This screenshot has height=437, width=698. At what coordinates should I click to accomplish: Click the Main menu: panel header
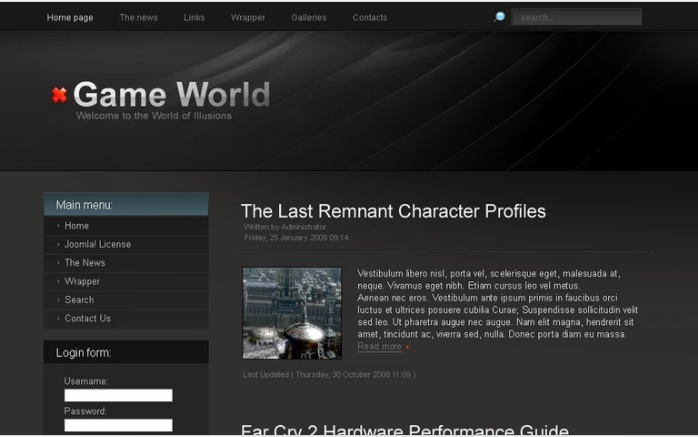pyautogui.click(x=126, y=205)
